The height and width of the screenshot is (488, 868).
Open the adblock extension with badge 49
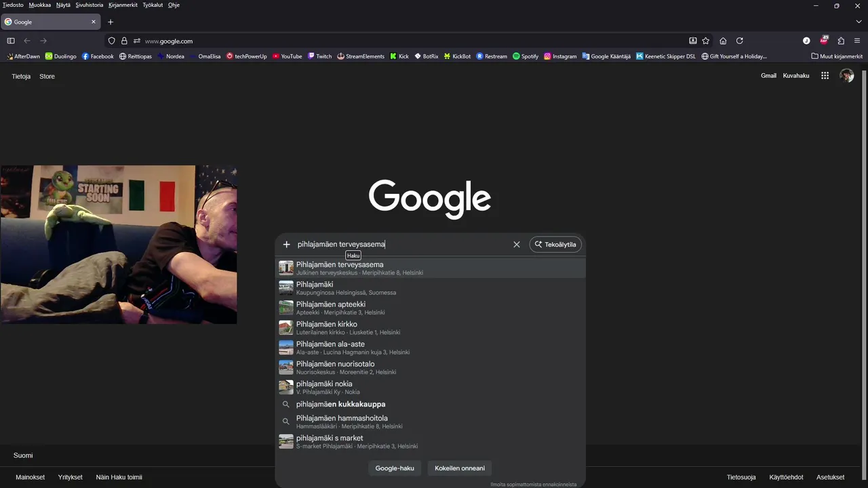pos(824,41)
